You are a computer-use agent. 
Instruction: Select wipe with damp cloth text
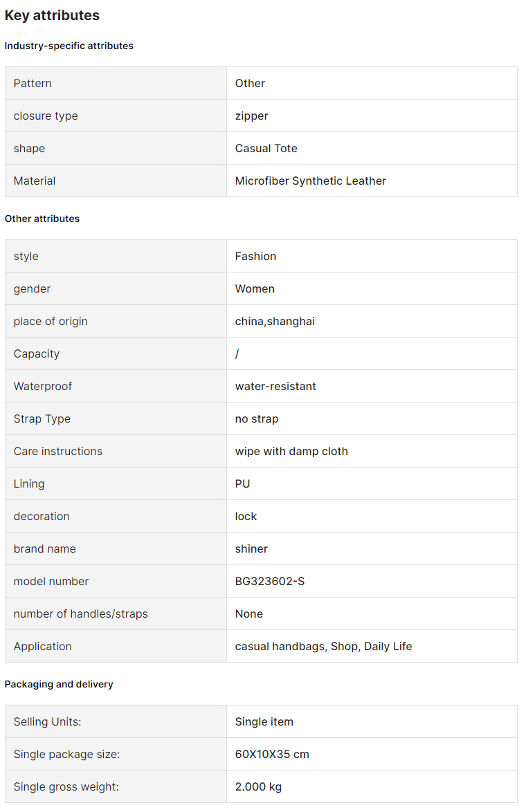[x=291, y=451]
